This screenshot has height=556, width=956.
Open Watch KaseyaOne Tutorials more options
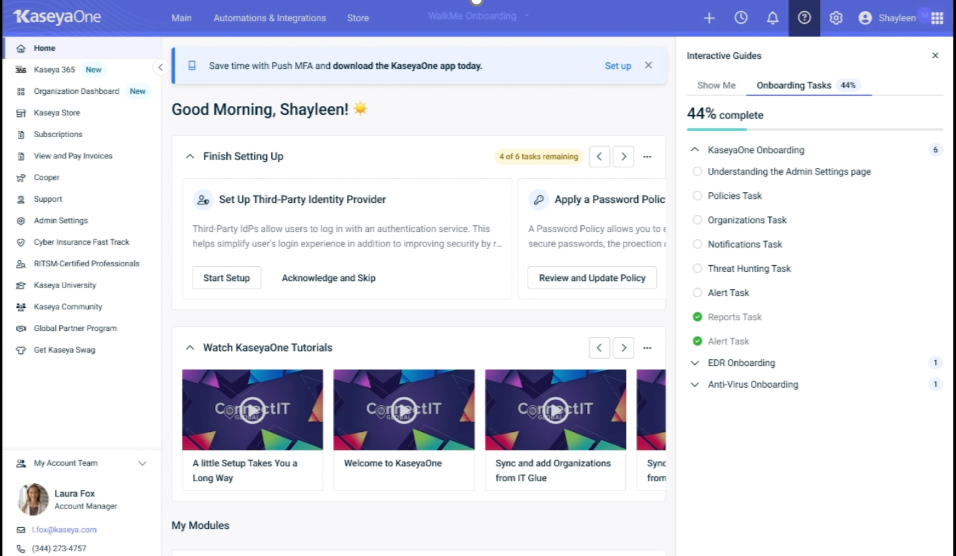tap(647, 348)
